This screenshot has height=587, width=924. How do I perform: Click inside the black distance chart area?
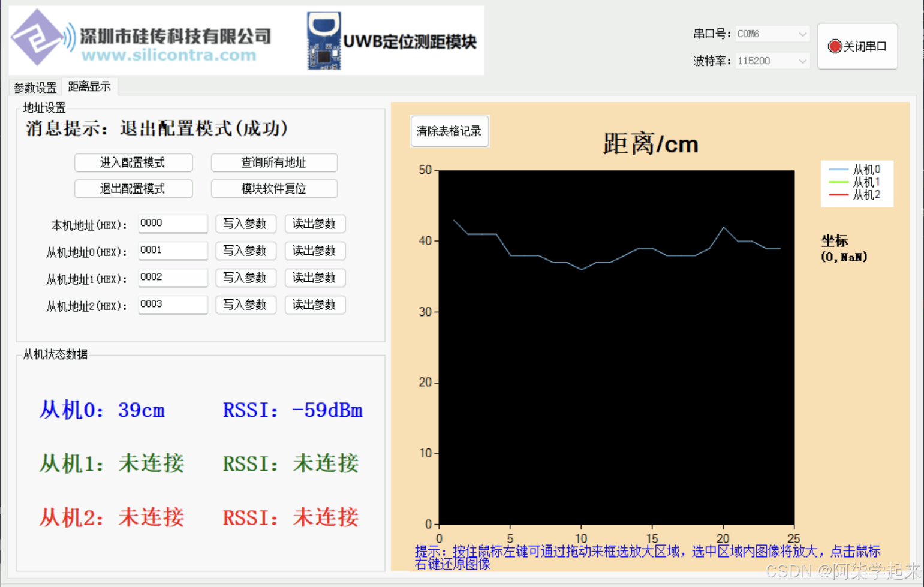tap(617, 347)
